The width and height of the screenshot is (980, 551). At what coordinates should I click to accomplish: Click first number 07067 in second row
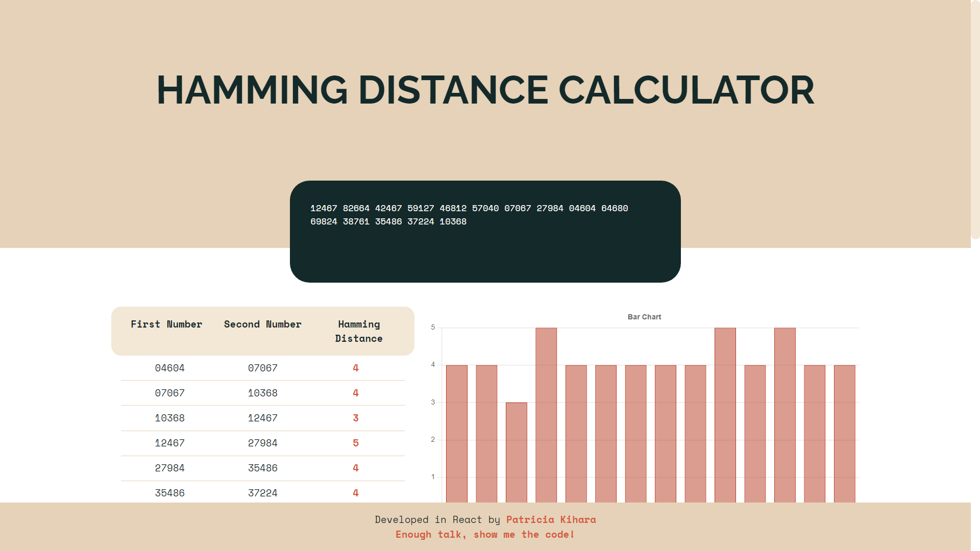point(169,393)
